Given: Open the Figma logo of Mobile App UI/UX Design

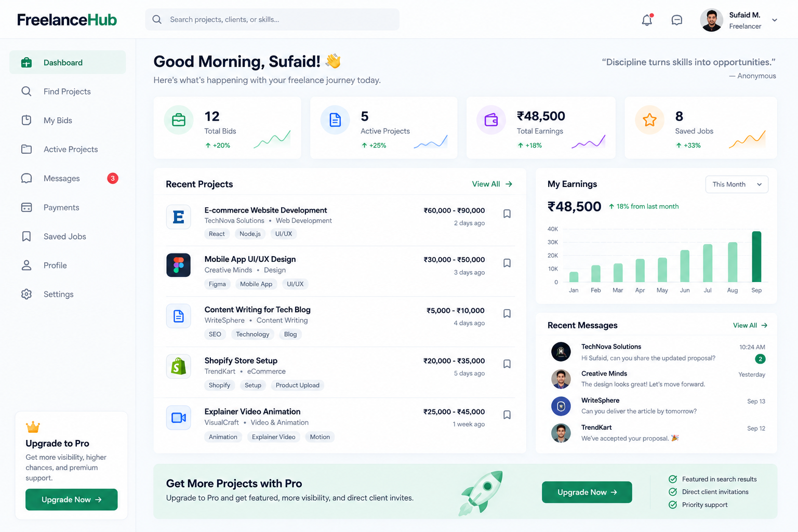Looking at the screenshot, I should point(178,265).
